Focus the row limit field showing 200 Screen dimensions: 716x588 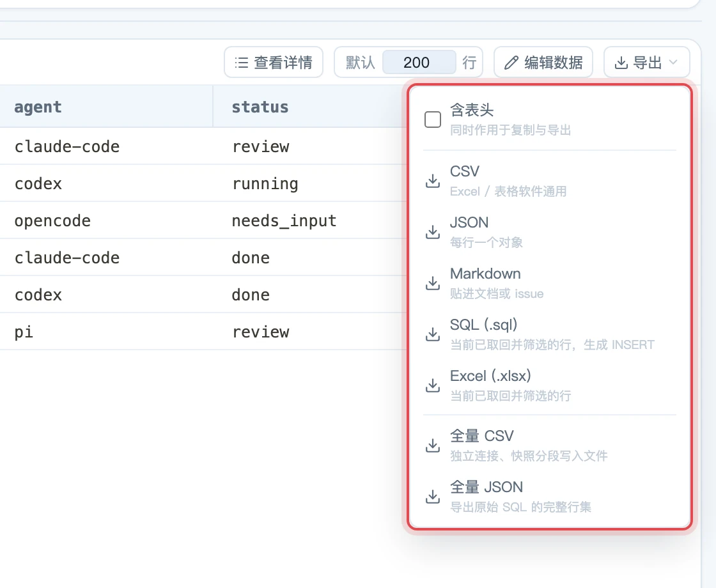(x=419, y=62)
